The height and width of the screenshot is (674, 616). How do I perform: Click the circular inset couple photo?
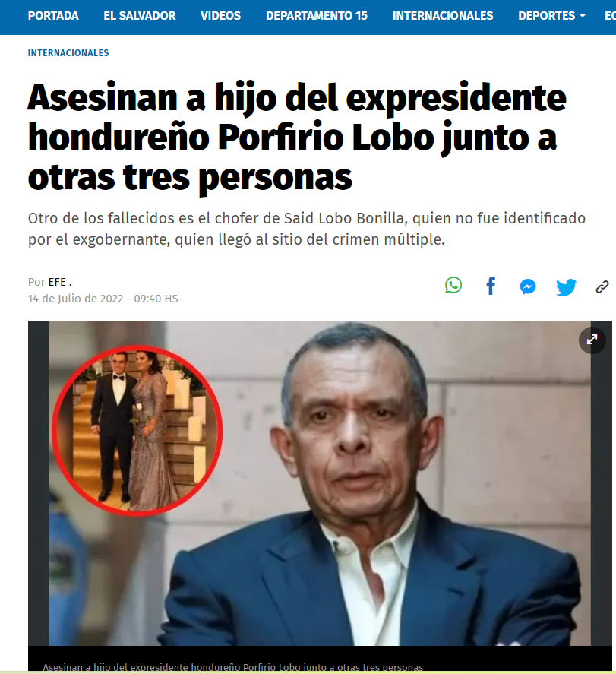pyautogui.click(x=137, y=431)
